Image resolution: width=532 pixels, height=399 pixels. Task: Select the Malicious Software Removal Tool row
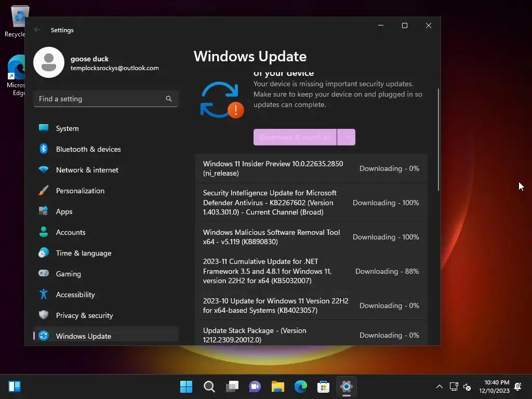click(x=311, y=237)
